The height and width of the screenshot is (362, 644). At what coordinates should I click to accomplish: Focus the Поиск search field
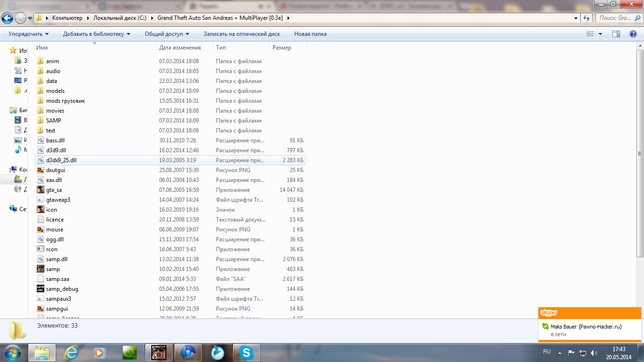coord(619,18)
